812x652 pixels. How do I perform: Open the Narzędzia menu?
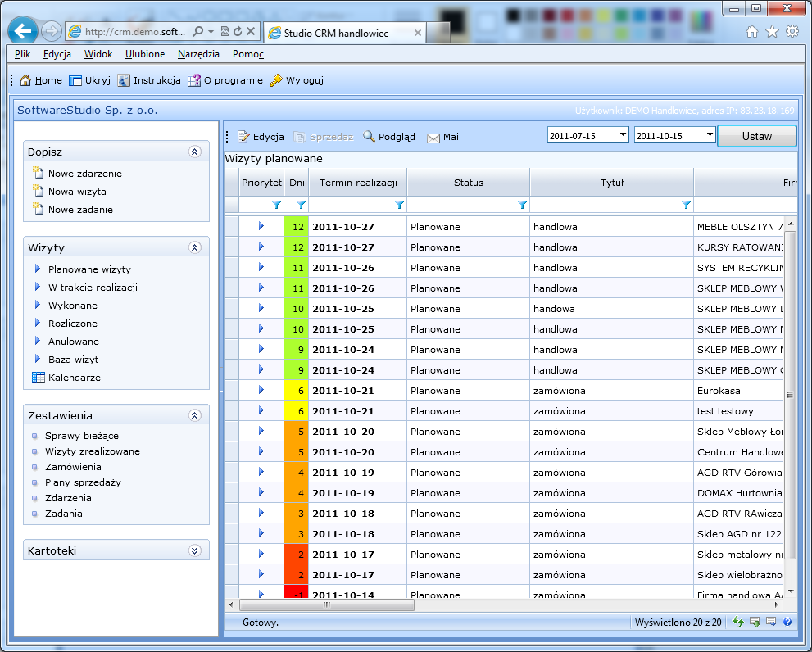click(198, 54)
